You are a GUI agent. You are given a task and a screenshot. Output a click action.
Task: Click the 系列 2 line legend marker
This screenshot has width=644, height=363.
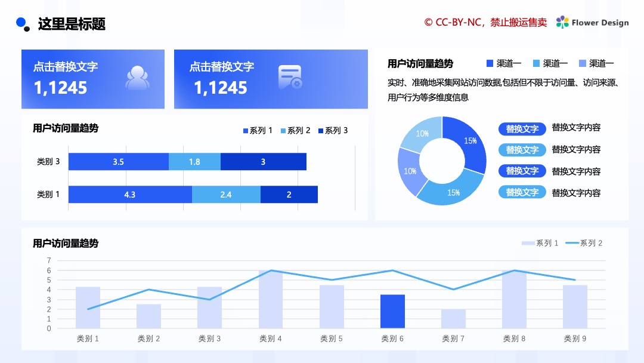click(x=572, y=243)
